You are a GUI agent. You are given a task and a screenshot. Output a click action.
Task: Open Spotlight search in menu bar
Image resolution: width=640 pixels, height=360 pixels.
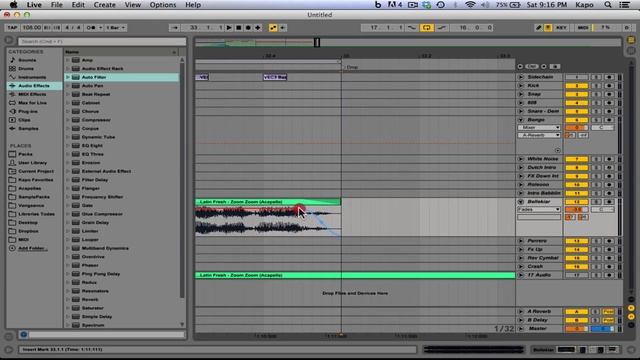pyautogui.click(x=608, y=5)
